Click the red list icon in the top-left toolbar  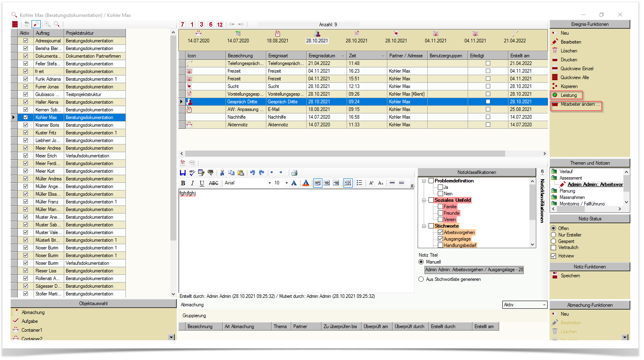tap(15, 24)
